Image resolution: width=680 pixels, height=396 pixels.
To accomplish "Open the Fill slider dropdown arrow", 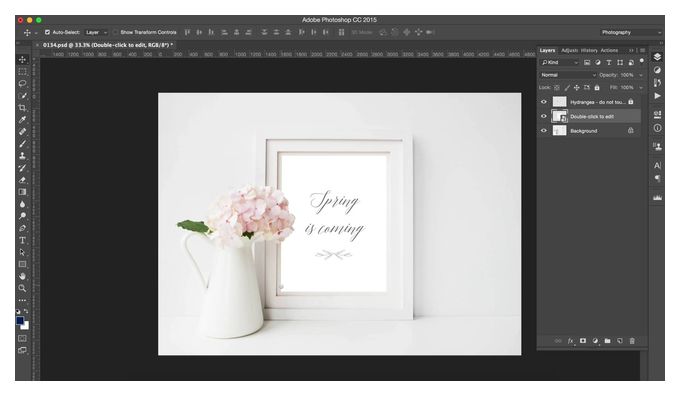I will point(641,88).
